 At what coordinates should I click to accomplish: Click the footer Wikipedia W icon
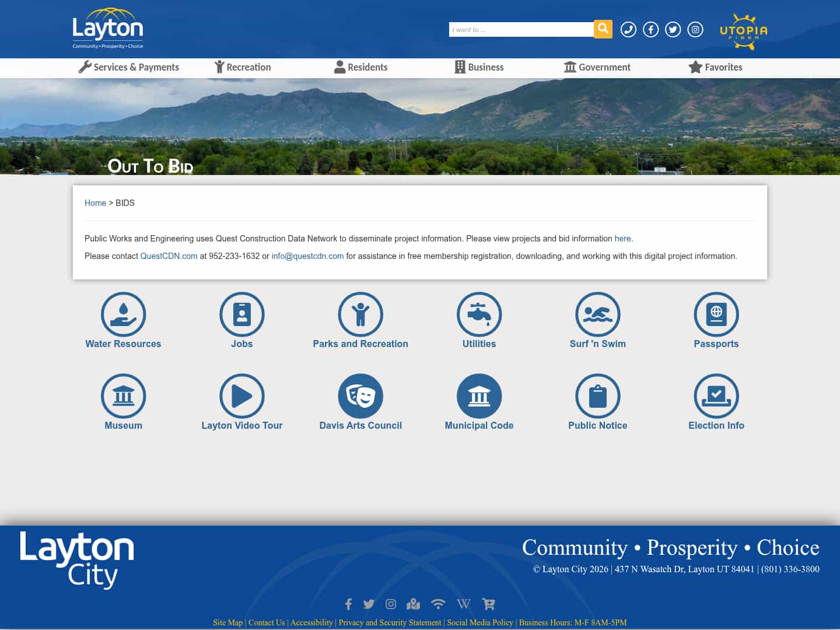click(x=464, y=604)
